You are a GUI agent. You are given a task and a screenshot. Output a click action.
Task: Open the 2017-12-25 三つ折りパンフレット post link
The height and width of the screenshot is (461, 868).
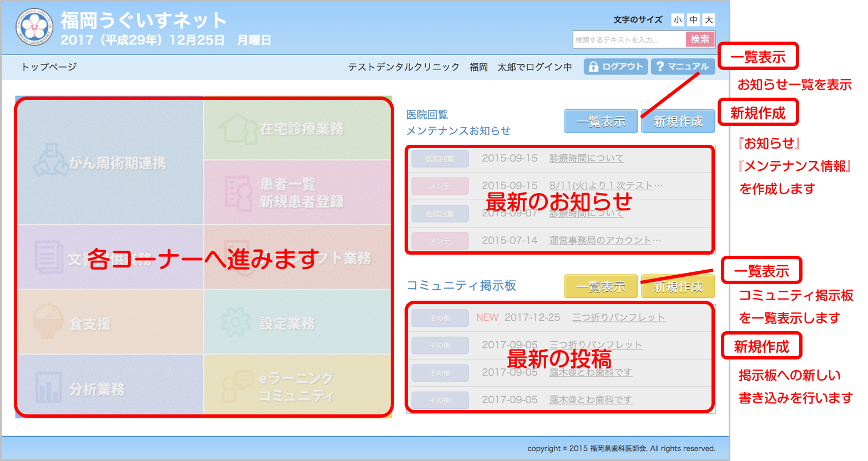(618, 317)
